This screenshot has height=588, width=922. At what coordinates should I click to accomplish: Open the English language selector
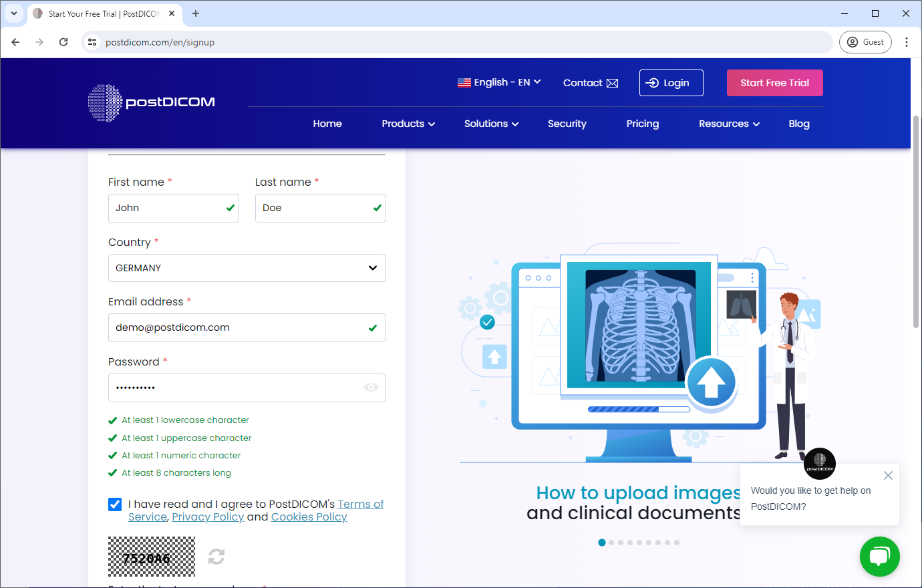coord(498,82)
